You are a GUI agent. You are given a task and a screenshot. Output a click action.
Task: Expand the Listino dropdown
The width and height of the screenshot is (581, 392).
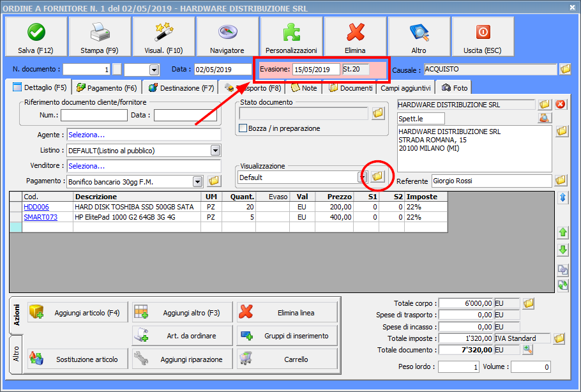[x=215, y=151]
